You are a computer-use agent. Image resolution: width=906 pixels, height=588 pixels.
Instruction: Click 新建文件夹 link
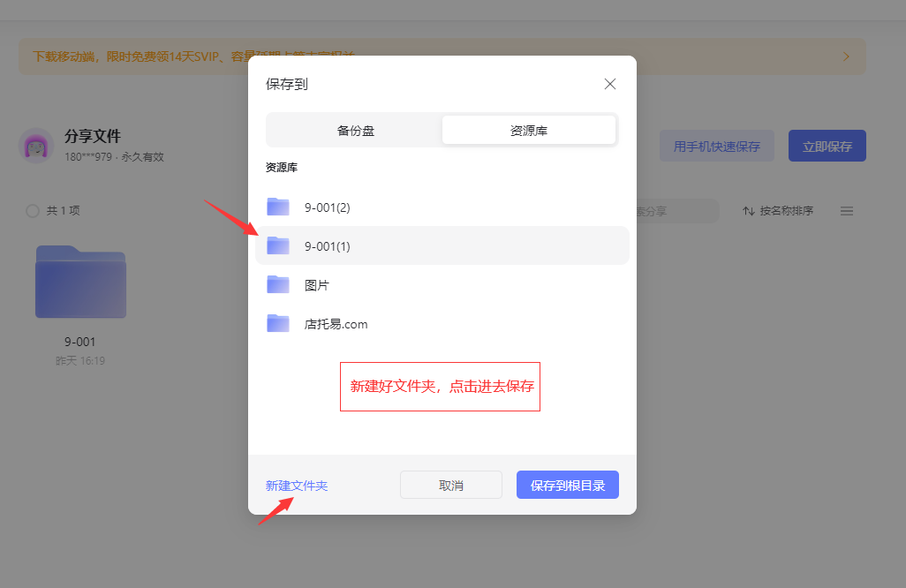click(x=297, y=486)
